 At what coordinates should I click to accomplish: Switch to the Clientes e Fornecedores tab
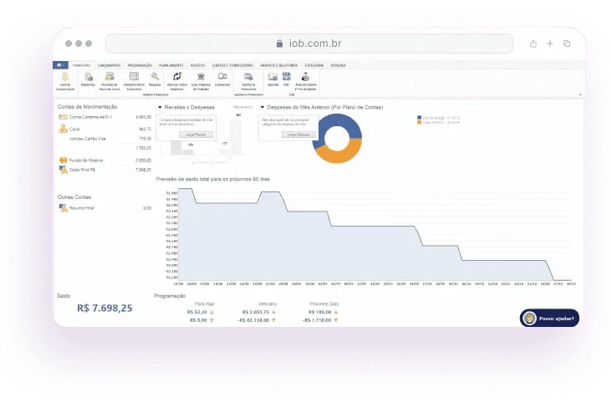(233, 65)
